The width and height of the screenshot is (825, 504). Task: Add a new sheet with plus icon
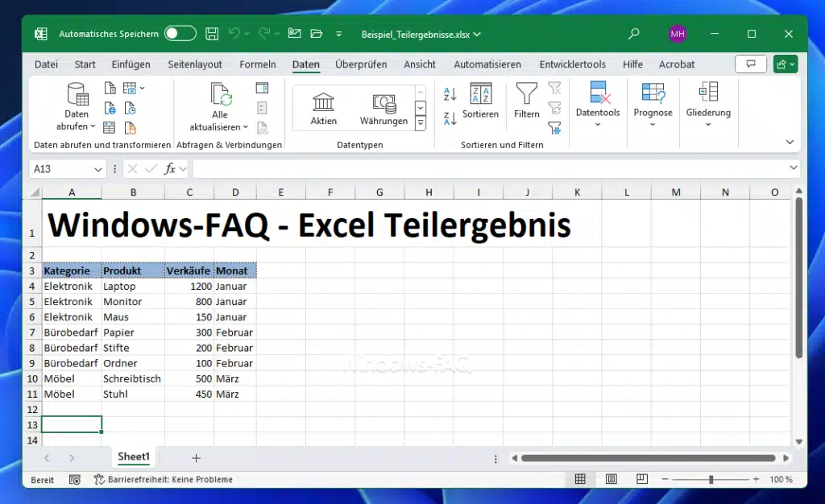click(x=197, y=458)
